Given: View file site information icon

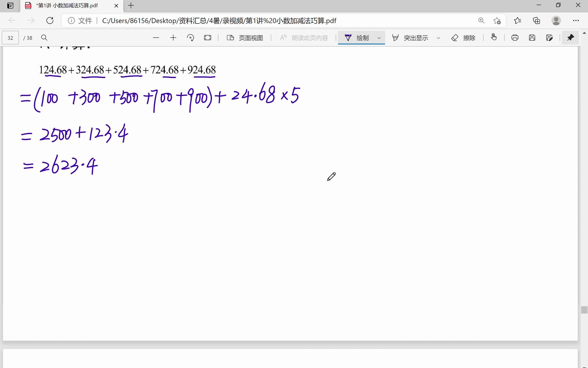Looking at the screenshot, I should 71,21.
